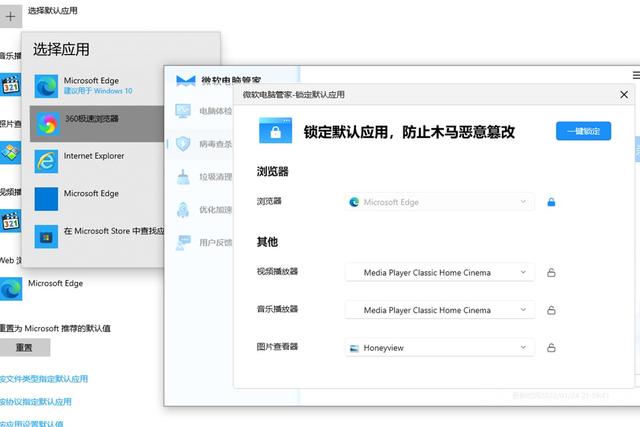Click the 重置 button
The image size is (640, 427).
(x=24, y=347)
